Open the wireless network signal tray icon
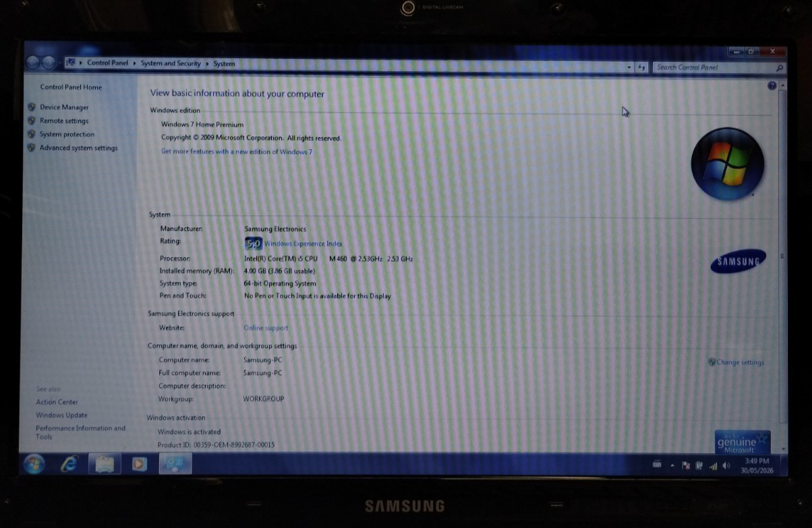Image resolution: width=812 pixels, height=528 pixels. pyautogui.click(x=713, y=465)
